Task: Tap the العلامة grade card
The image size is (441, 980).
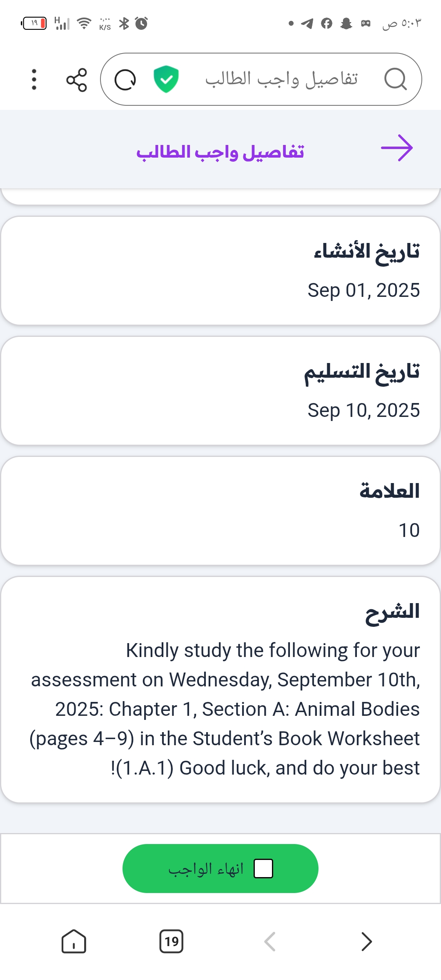Action: coord(220,511)
